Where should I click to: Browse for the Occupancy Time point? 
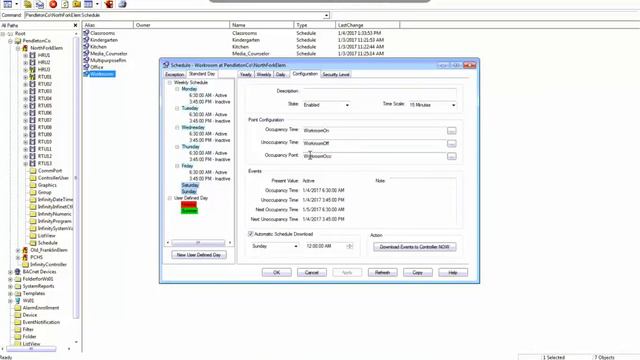pyautogui.click(x=451, y=131)
